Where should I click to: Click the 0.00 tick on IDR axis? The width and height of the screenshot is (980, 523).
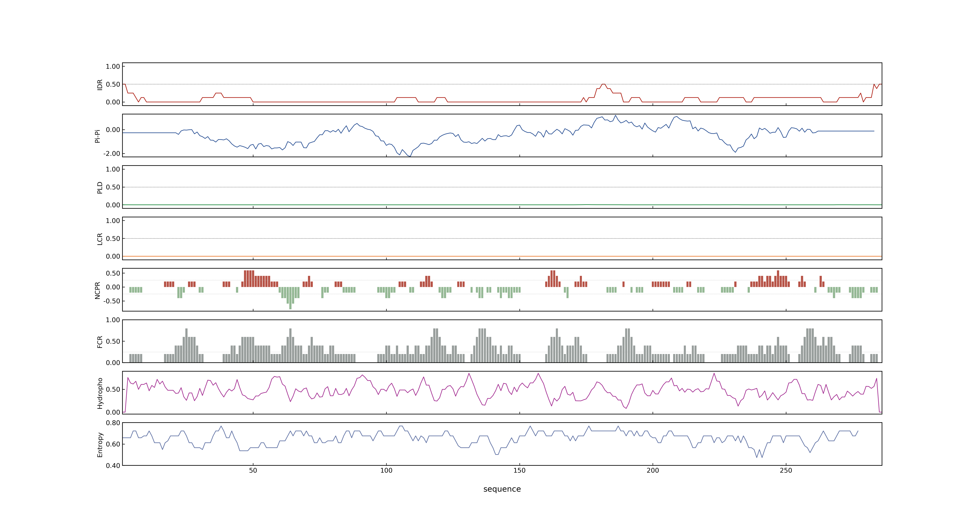(113, 102)
